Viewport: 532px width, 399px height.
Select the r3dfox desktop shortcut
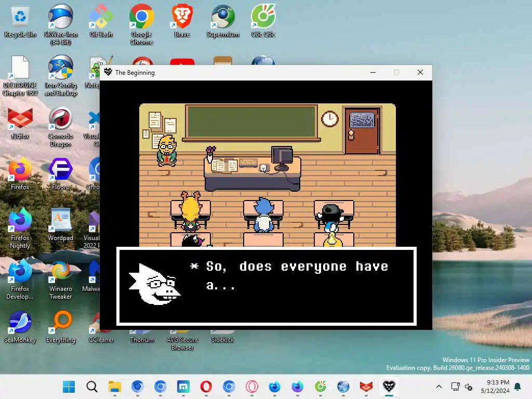click(20, 124)
